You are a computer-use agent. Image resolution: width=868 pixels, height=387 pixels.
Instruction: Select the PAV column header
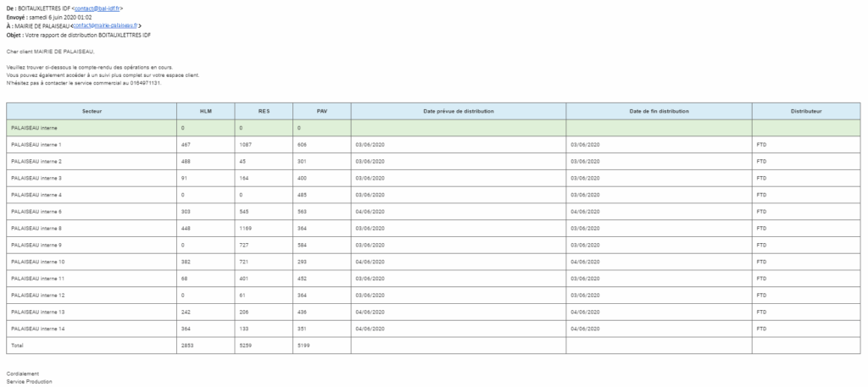pyautogui.click(x=321, y=112)
